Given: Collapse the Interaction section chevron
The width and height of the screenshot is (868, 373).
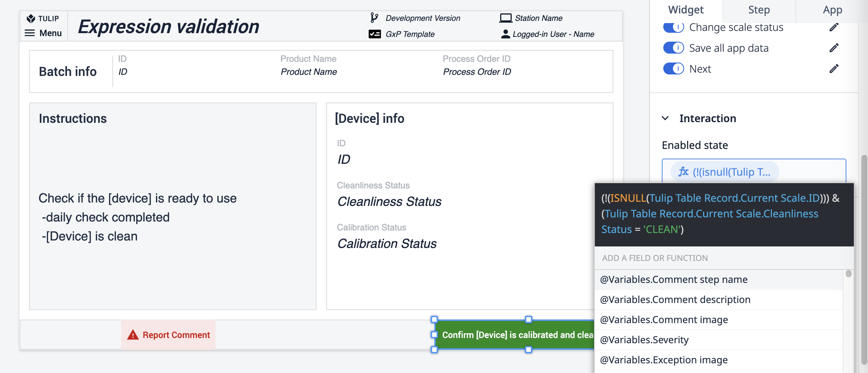Looking at the screenshot, I should point(665,118).
